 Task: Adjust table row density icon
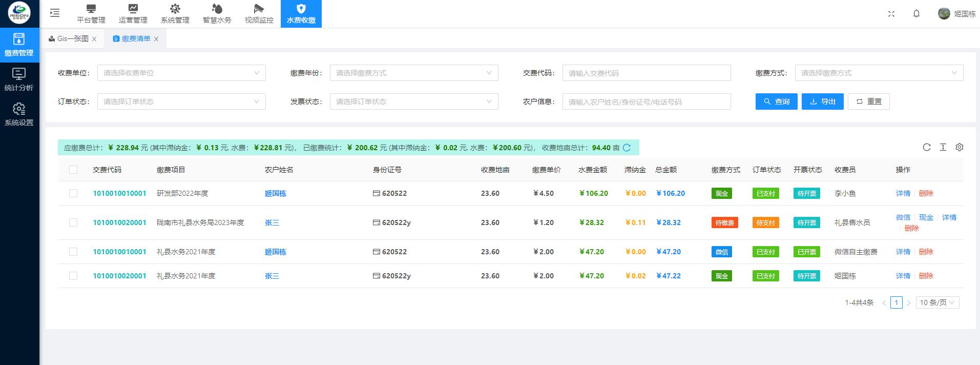click(943, 148)
